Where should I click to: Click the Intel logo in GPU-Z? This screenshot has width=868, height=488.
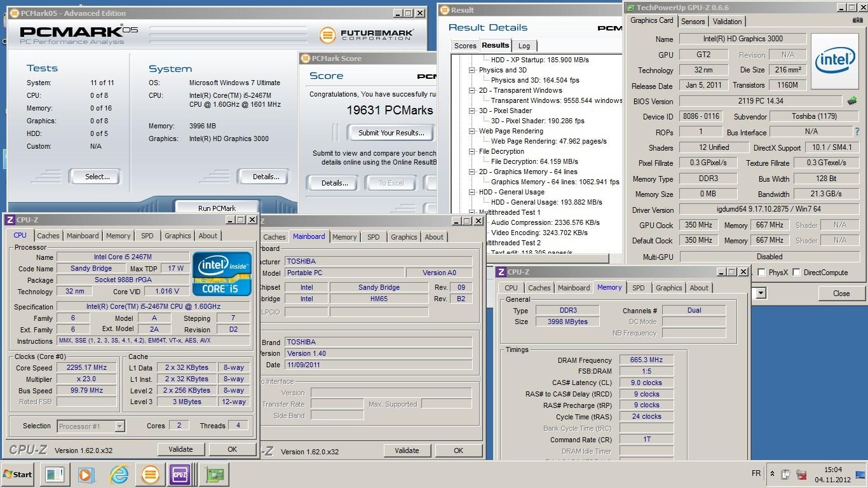[x=835, y=61]
